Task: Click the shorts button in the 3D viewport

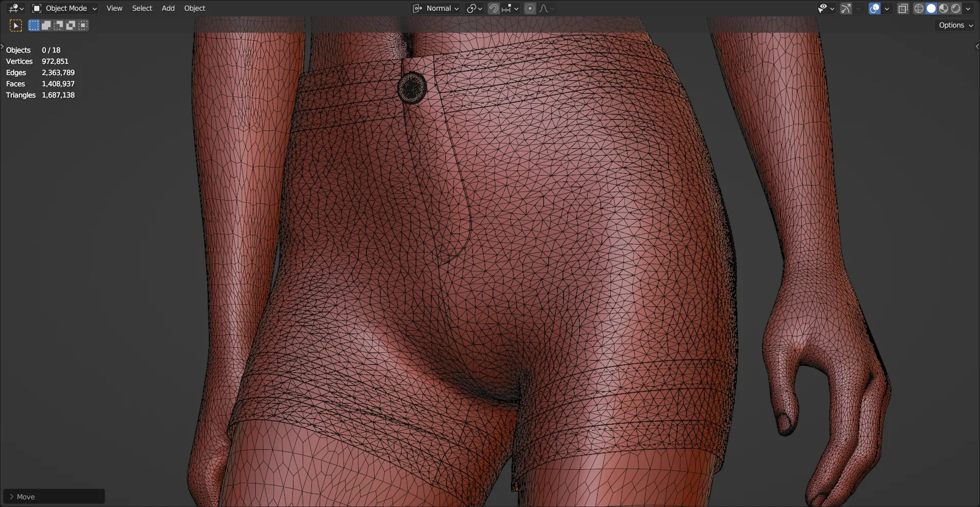Action: click(x=412, y=88)
